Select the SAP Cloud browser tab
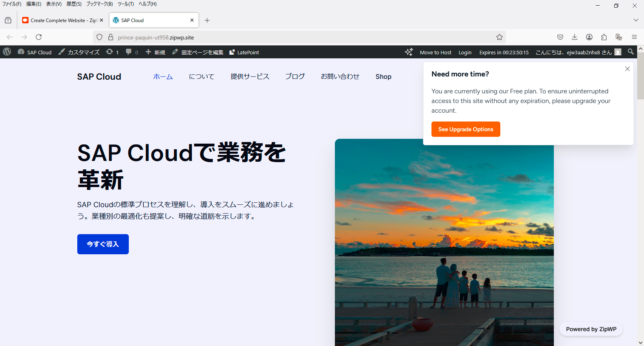The height and width of the screenshot is (346, 644). (x=154, y=20)
